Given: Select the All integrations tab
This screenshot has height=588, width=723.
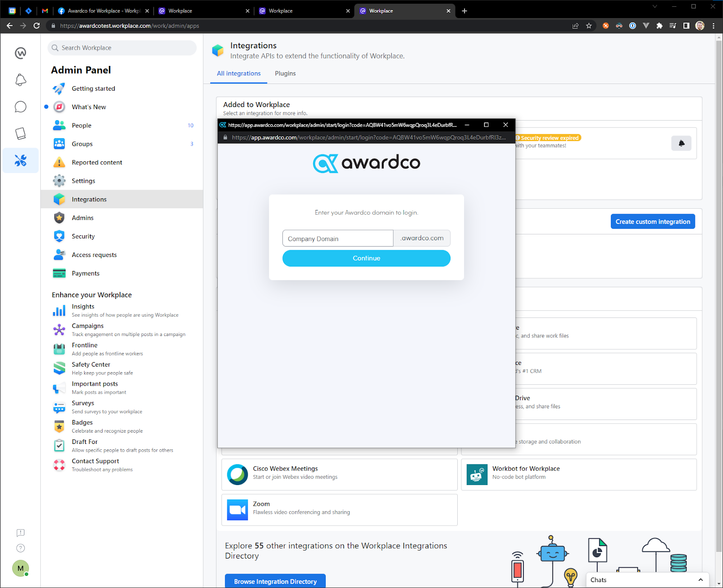Looking at the screenshot, I should [239, 74].
